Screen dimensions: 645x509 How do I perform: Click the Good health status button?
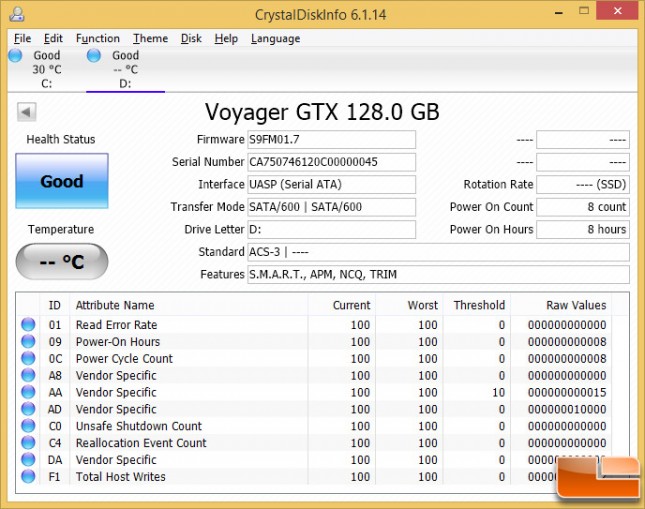(x=62, y=181)
